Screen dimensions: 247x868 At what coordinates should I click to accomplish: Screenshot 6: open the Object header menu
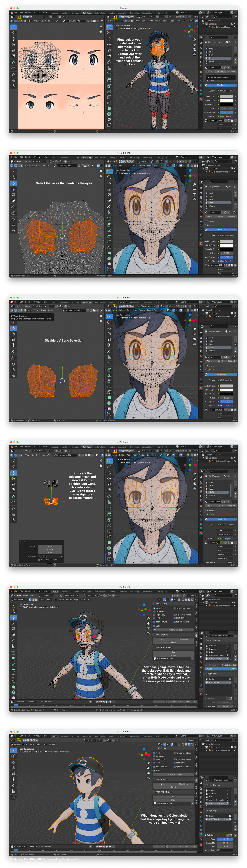(52, 744)
